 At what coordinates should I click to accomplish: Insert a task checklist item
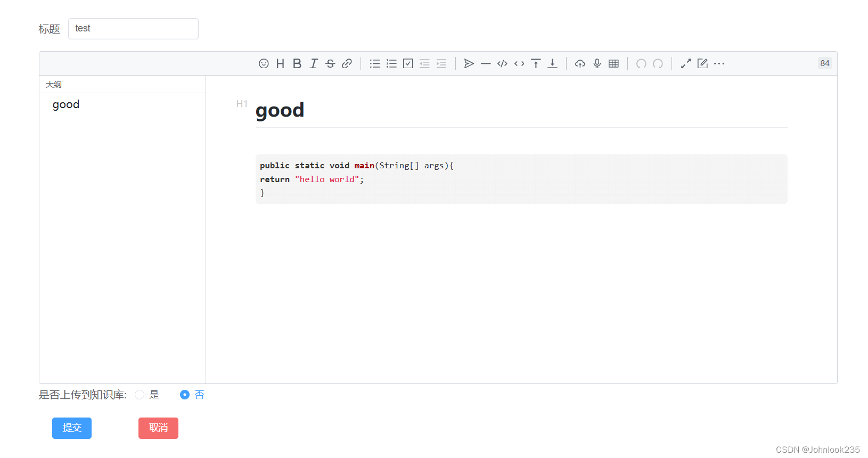(408, 63)
